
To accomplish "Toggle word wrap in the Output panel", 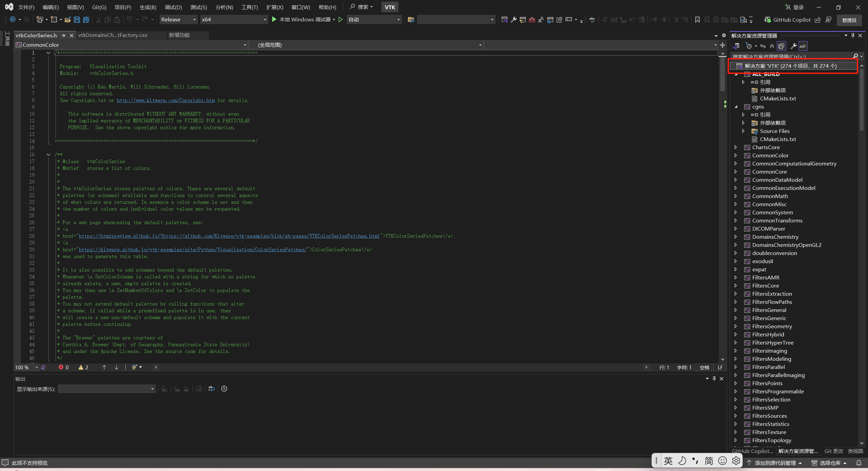I will [212, 389].
